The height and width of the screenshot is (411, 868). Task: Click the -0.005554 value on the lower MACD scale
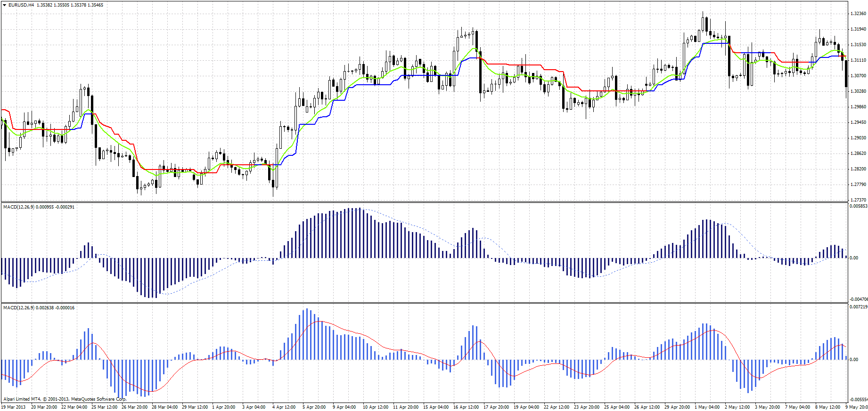tap(859, 400)
